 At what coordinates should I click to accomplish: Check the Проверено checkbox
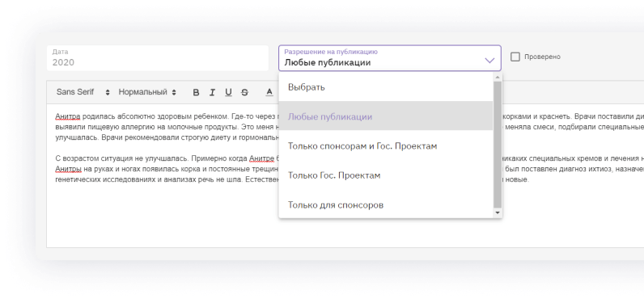pyautogui.click(x=515, y=57)
